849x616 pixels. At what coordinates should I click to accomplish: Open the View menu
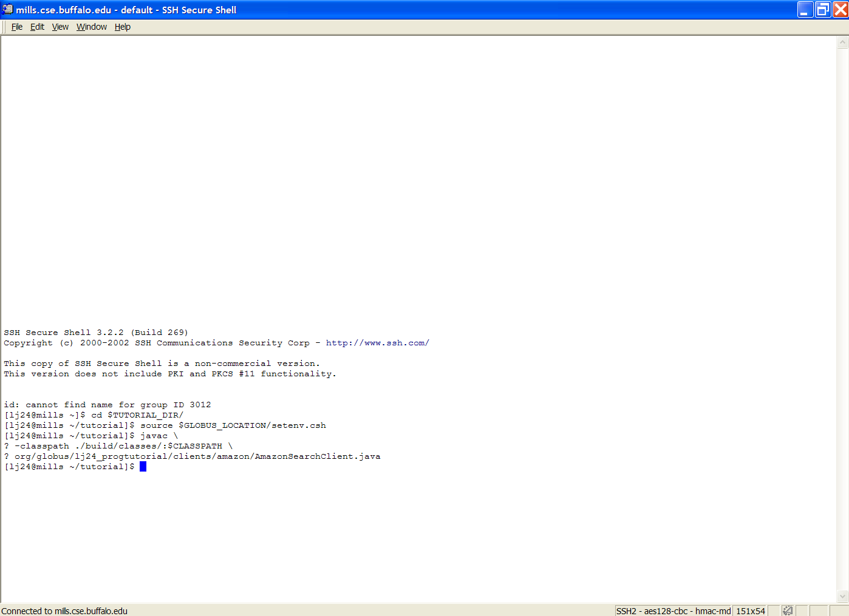point(60,27)
